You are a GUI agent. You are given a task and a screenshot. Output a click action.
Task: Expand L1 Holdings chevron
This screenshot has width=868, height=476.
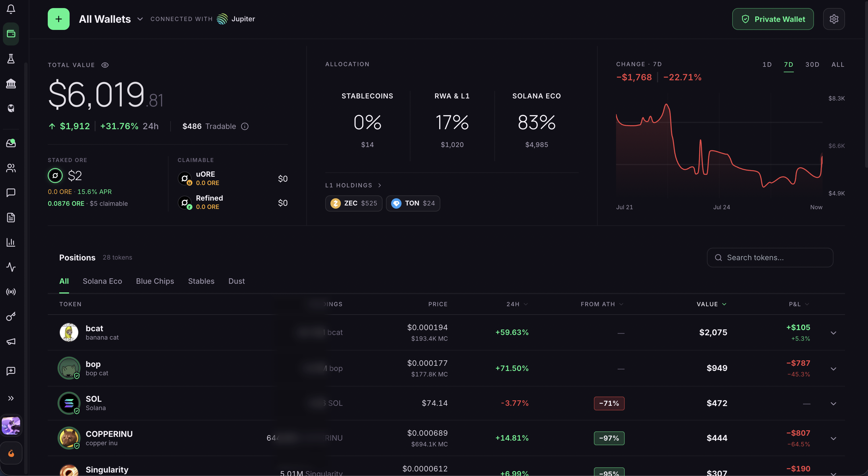(x=380, y=185)
